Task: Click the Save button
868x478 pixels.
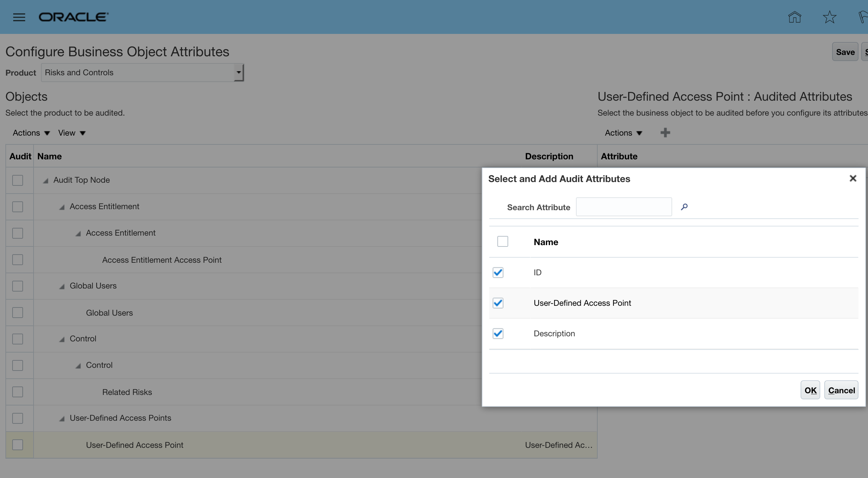Action: click(845, 52)
